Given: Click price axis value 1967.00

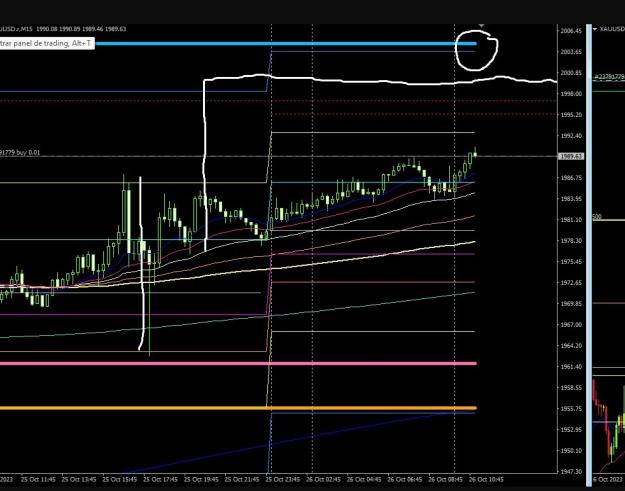Looking at the screenshot, I should tap(571, 325).
